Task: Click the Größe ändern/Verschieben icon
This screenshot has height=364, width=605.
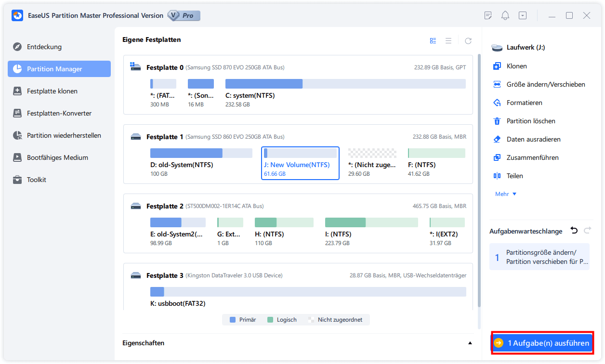Action: point(497,84)
